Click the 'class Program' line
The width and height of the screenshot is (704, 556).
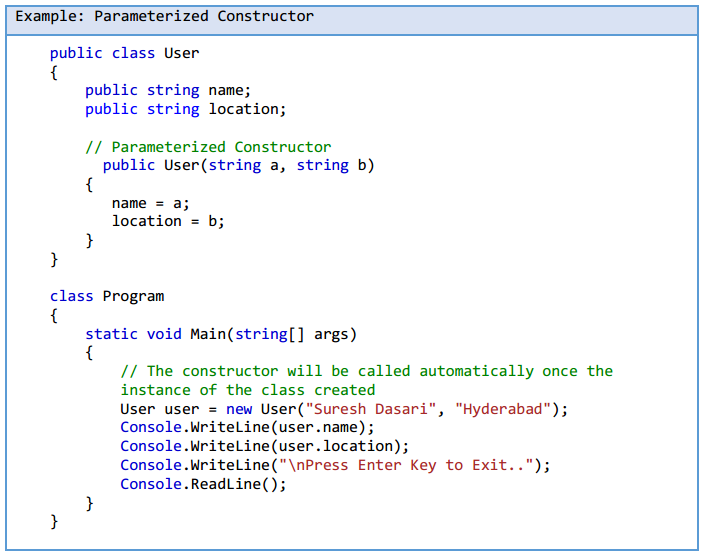tap(107, 297)
